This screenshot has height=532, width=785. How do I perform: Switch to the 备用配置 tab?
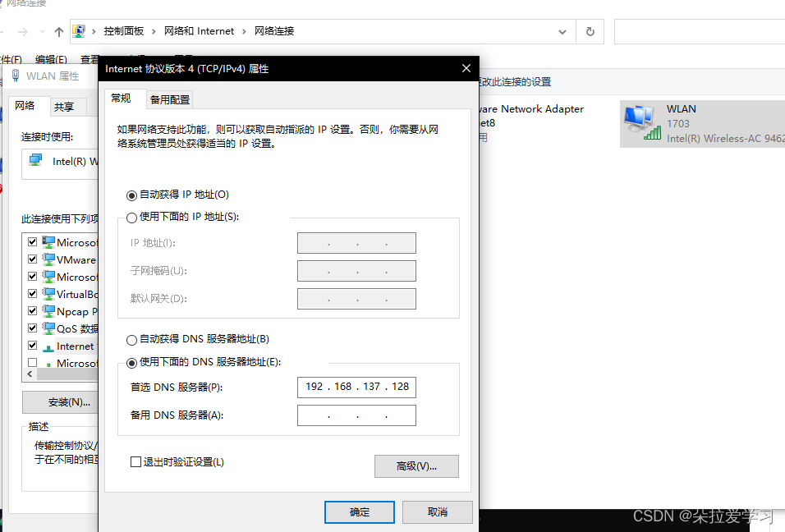pos(168,99)
